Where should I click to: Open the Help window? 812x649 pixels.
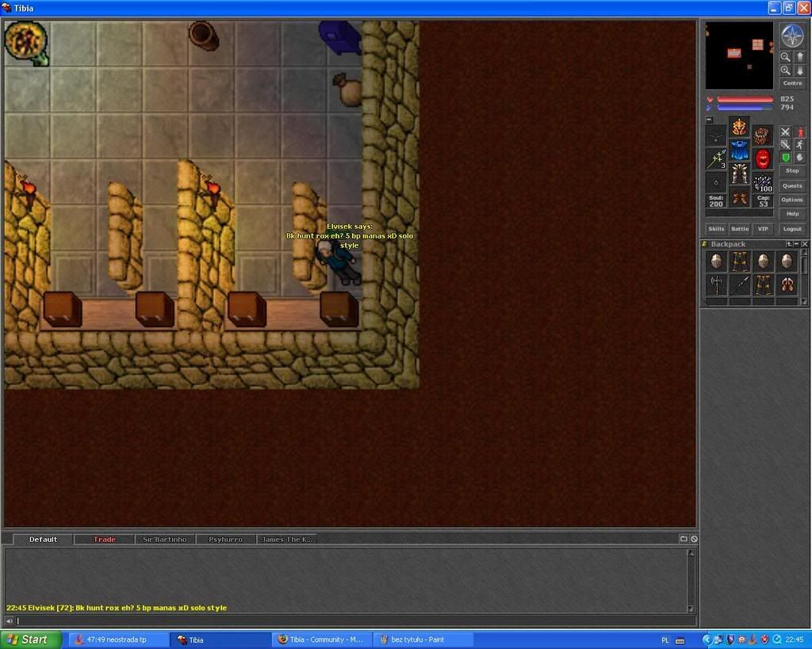(x=792, y=214)
